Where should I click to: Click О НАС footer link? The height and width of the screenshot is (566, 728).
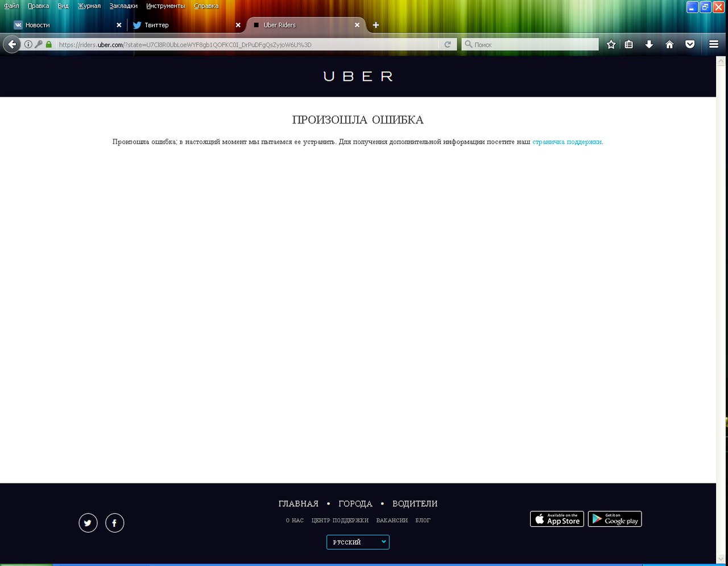(295, 520)
